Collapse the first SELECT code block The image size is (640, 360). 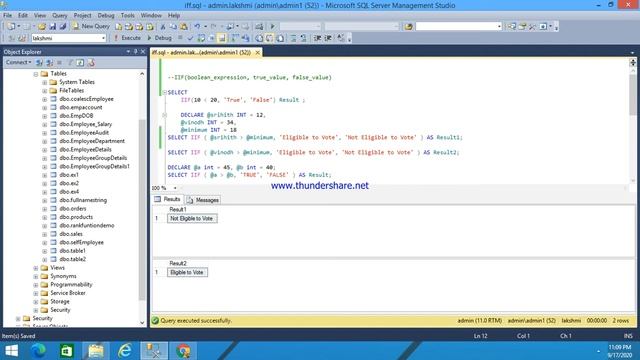[164, 93]
